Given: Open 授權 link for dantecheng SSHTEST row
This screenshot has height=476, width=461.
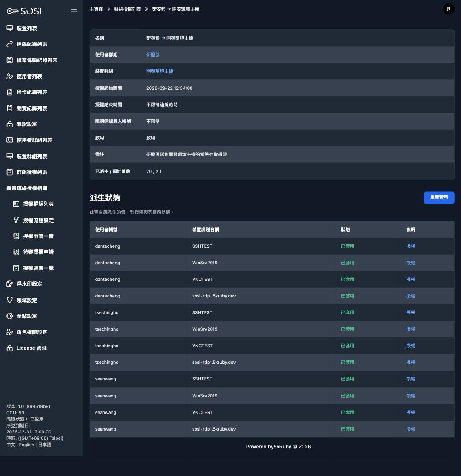Looking at the screenshot, I should coord(410,246).
